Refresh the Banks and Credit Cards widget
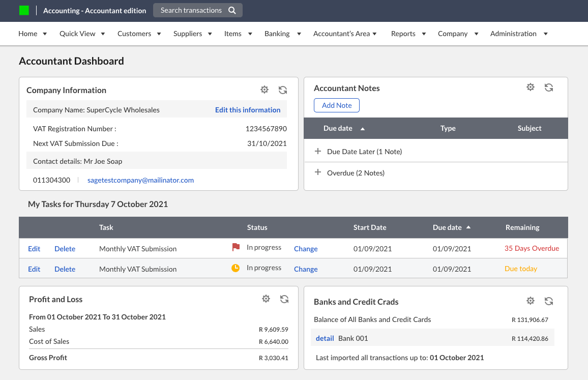Image resolution: width=588 pixels, height=380 pixels. (549, 301)
